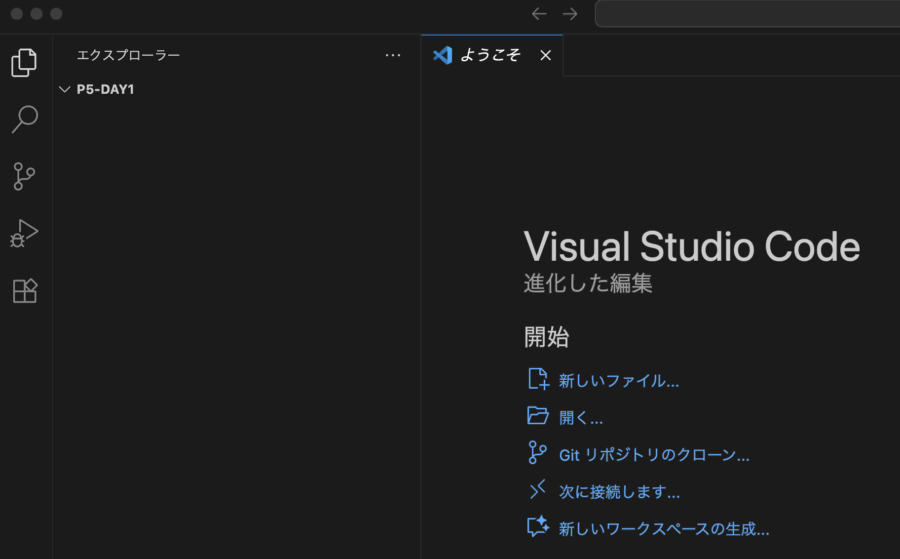The height and width of the screenshot is (559, 900).
Task: Click the Go Back arrow in title bar
Action: tap(539, 14)
